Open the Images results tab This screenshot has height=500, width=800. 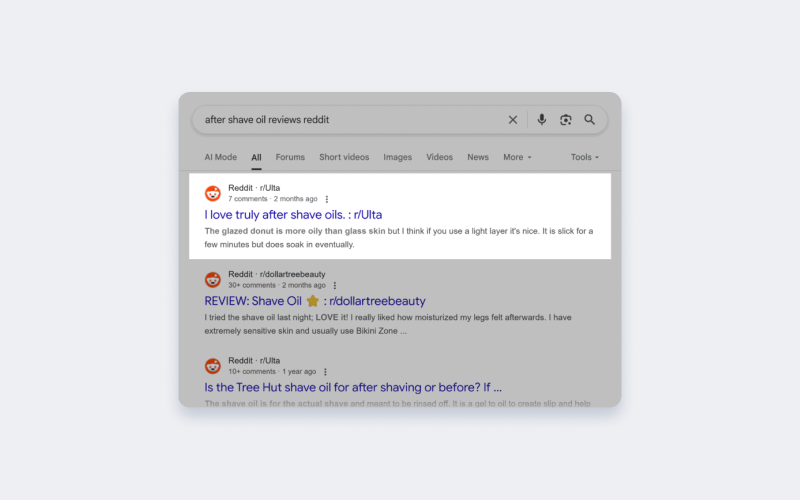click(x=397, y=157)
